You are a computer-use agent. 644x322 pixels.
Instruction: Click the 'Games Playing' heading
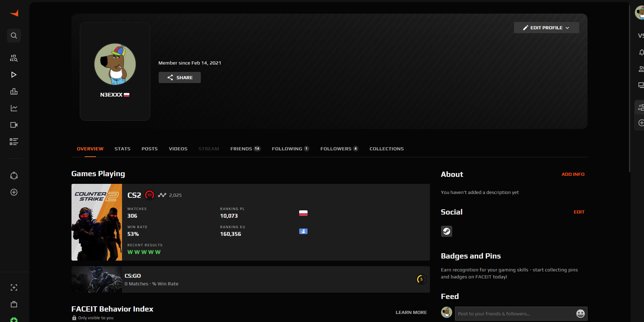(98, 174)
